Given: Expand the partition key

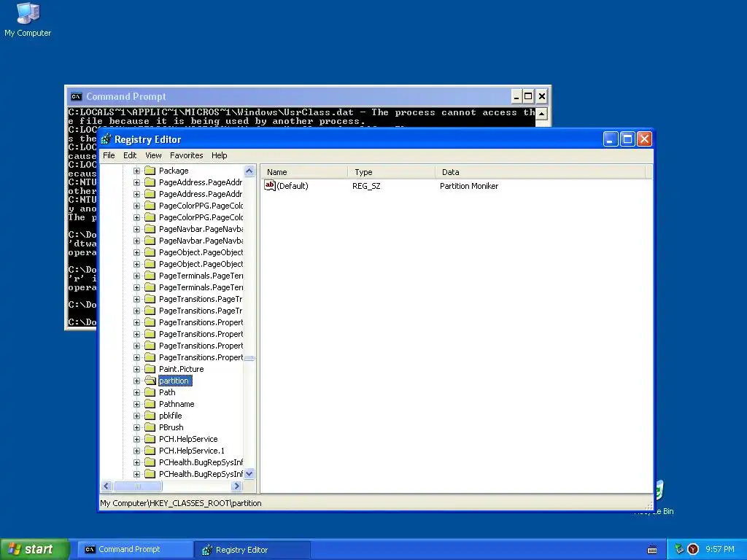Looking at the screenshot, I should pos(136,381).
